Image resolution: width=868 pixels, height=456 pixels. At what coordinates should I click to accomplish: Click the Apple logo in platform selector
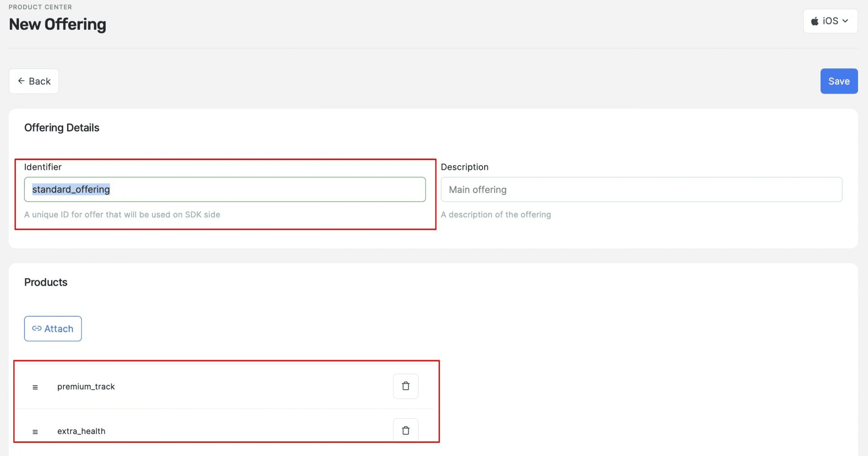pyautogui.click(x=815, y=21)
